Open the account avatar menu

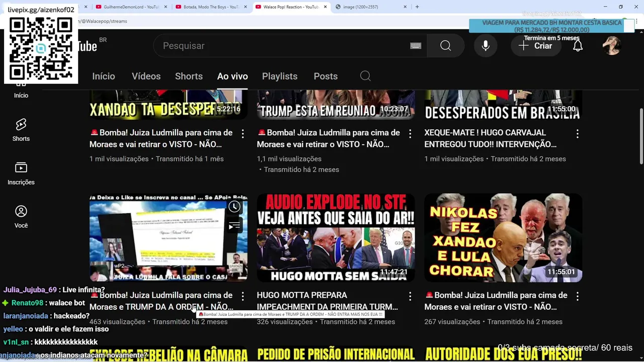point(612,46)
